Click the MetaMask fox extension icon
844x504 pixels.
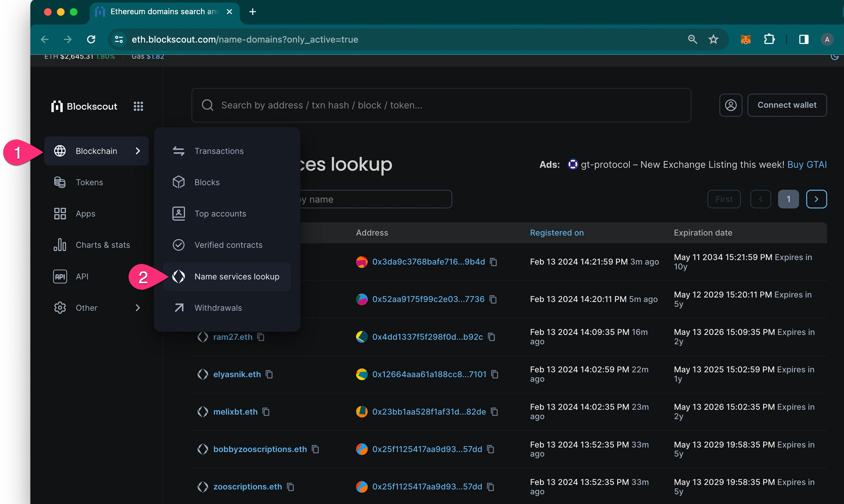click(745, 39)
